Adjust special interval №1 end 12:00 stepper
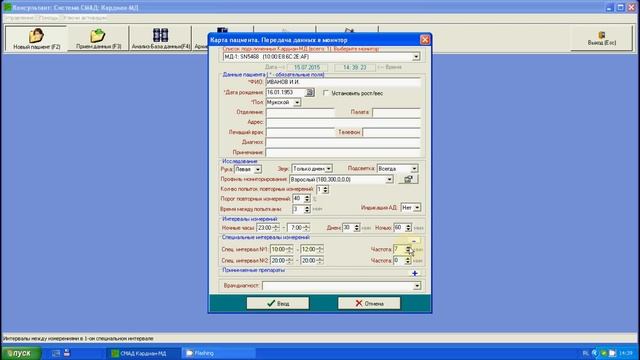640x360 pixels. tap(320, 249)
